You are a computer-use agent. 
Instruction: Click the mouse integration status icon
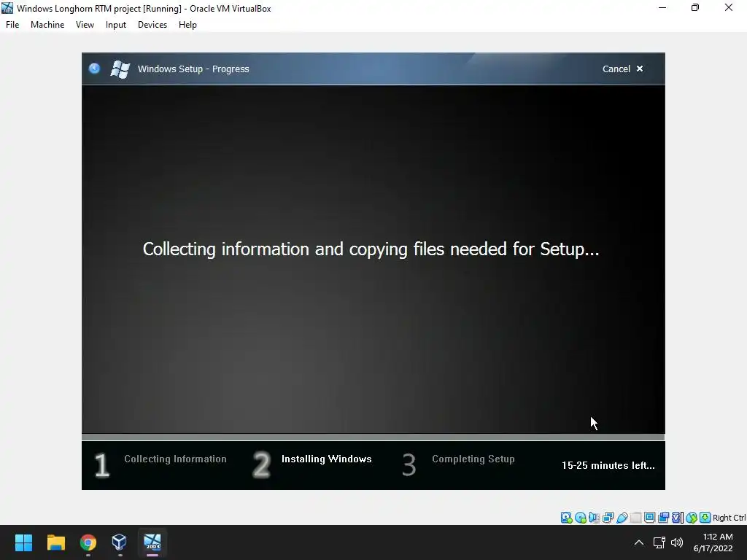pos(692,518)
